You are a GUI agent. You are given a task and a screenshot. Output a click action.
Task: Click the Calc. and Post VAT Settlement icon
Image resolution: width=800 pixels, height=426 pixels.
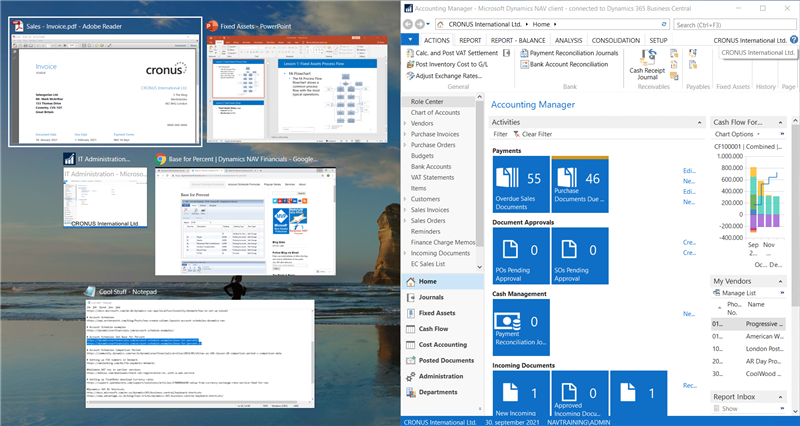point(410,53)
